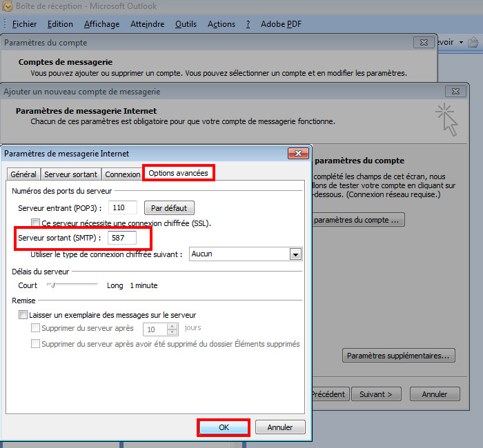Open the Edition menu

(60, 24)
